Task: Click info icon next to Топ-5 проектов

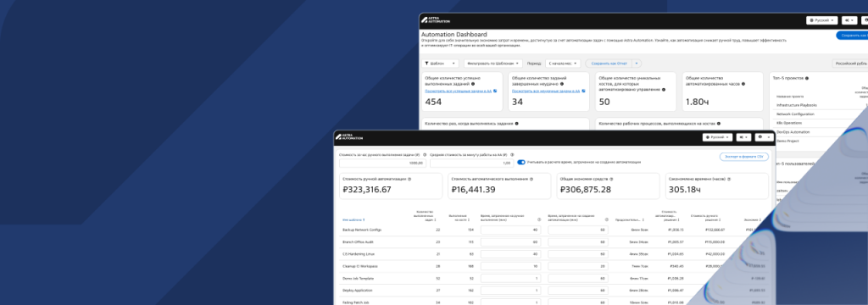Action: coord(807,79)
